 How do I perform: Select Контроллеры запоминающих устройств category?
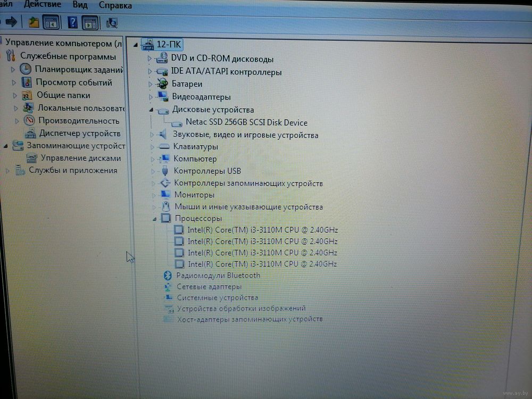pos(248,183)
